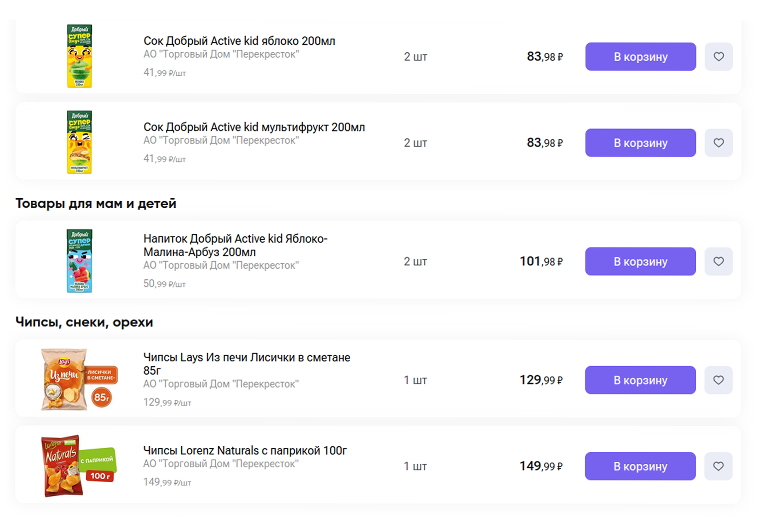This screenshot has height=532, width=757.
Task: Click the blue Добрый drink box image
Action: pyautogui.click(x=80, y=261)
